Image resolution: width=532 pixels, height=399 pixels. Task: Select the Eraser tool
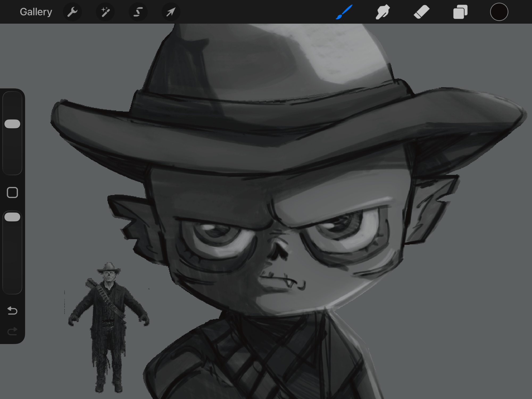[422, 12]
